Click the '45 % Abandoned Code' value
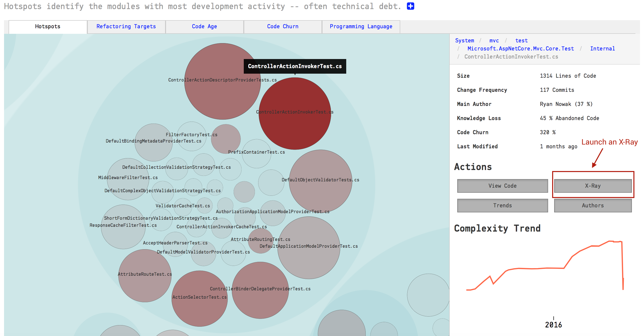The height and width of the screenshot is (336, 644). coord(569,118)
